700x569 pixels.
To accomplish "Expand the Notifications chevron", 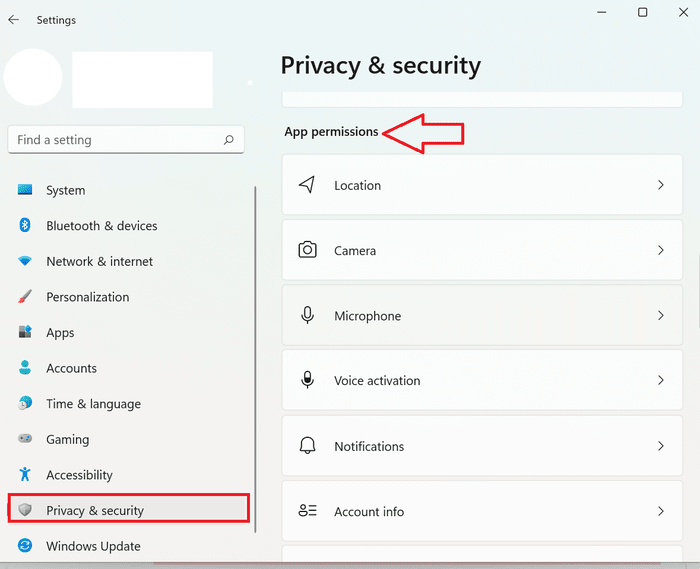I will pos(661,445).
